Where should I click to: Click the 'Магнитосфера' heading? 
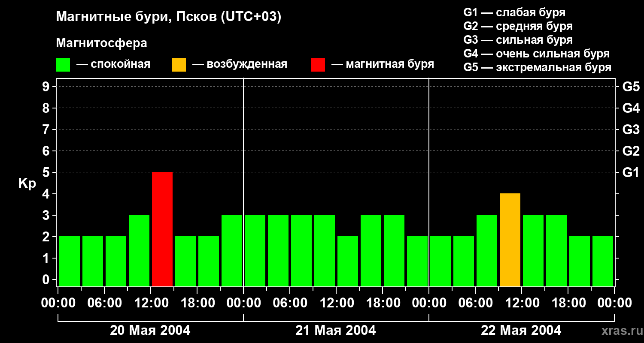click(101, 43)
